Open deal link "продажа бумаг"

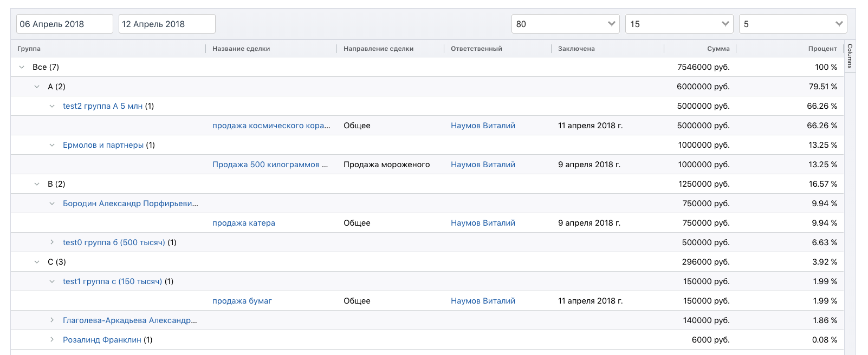(x=242, y=301)
